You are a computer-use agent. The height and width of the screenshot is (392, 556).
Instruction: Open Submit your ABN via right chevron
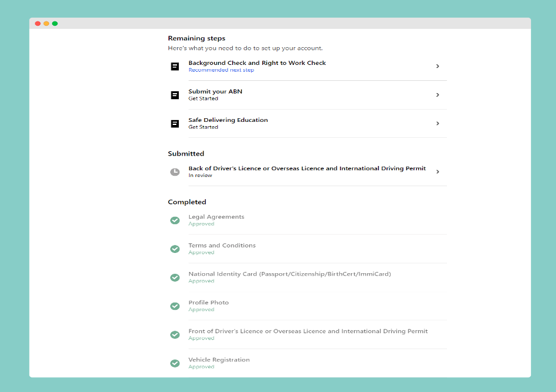coord(437,95)
